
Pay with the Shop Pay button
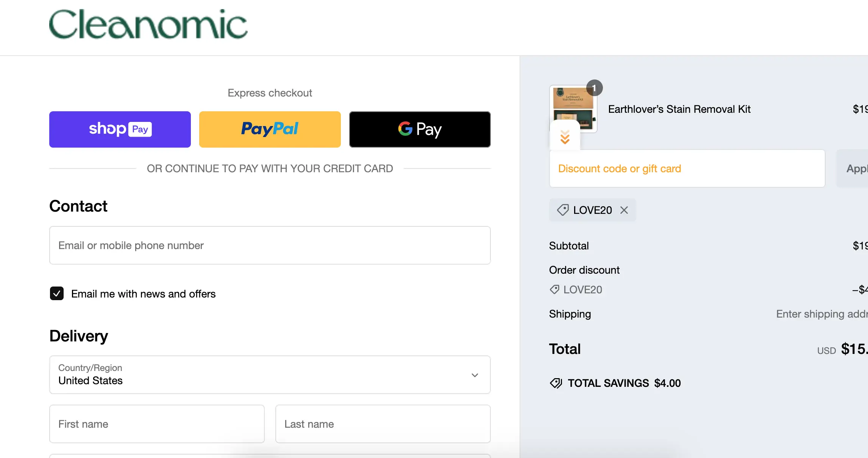point(120,129)
